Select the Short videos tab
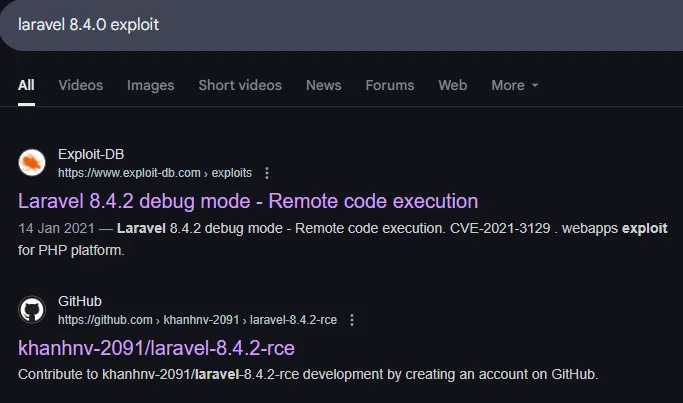Screen dimensions: 683x403 [240, 85]
